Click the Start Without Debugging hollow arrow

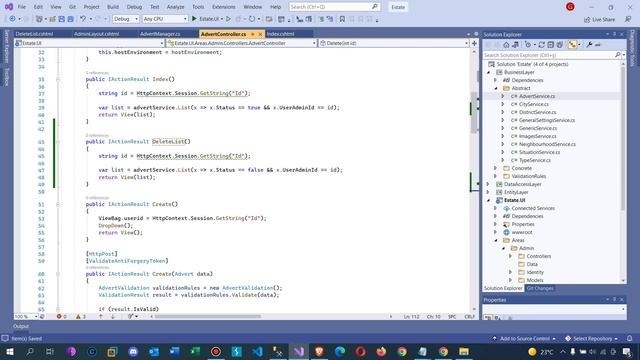point(229,19)
